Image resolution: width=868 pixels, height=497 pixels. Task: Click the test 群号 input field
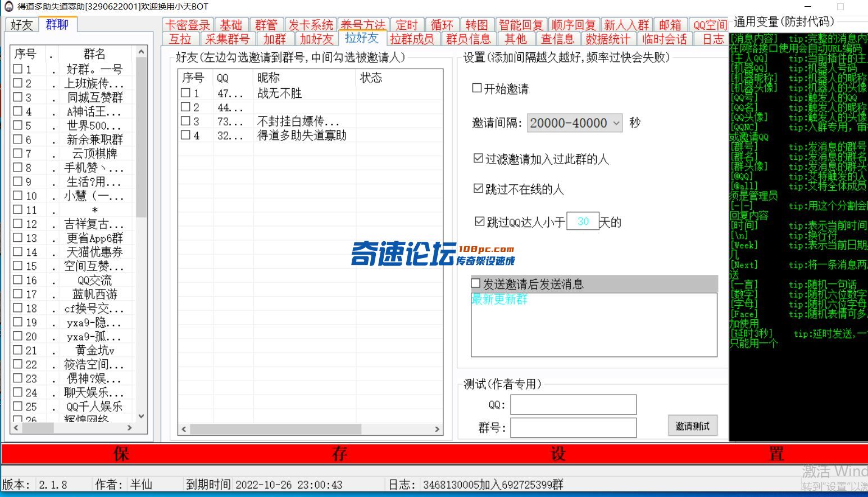[x=573, y=427]
